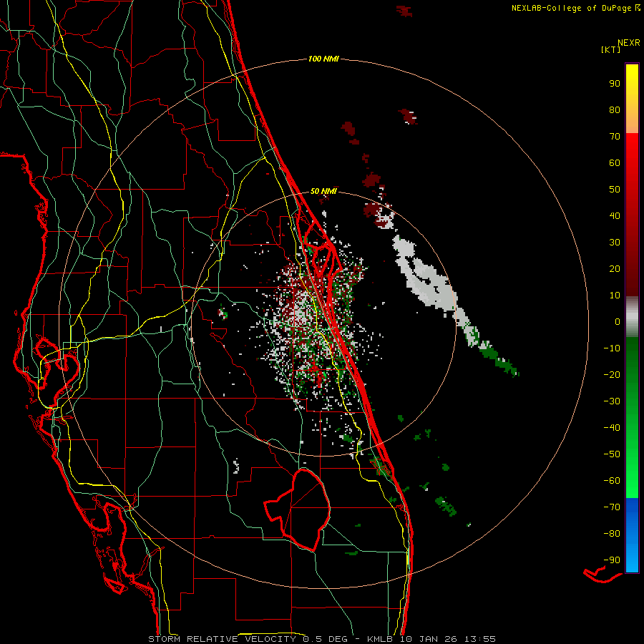The height and width of the screenshot is (644, 644).
Task: Click the -60 knot scale label
Action: tap(612, 481)
